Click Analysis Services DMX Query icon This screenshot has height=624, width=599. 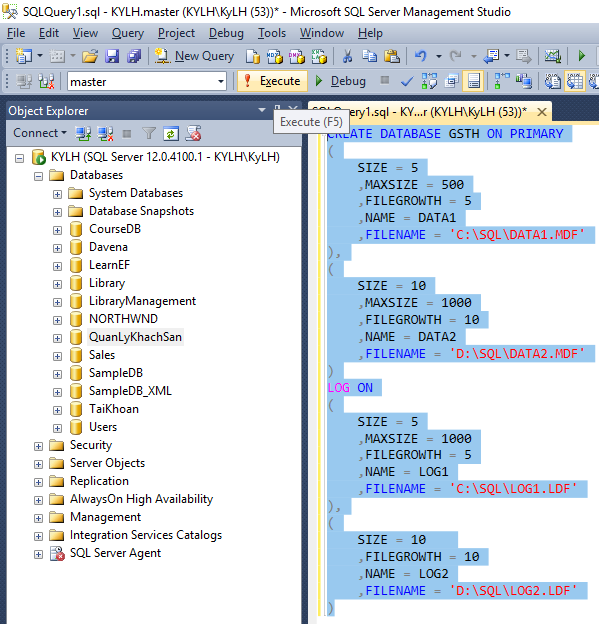click(297, 56)
